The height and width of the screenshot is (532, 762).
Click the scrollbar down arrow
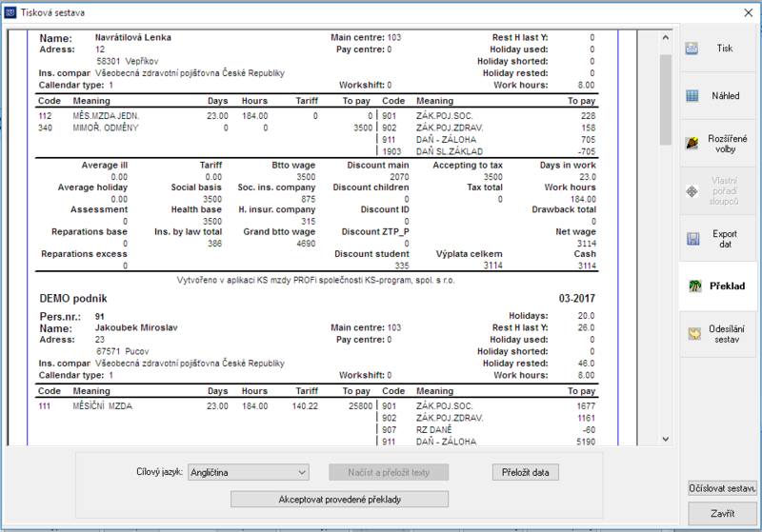pyautogui.click(x=665, y=439)
